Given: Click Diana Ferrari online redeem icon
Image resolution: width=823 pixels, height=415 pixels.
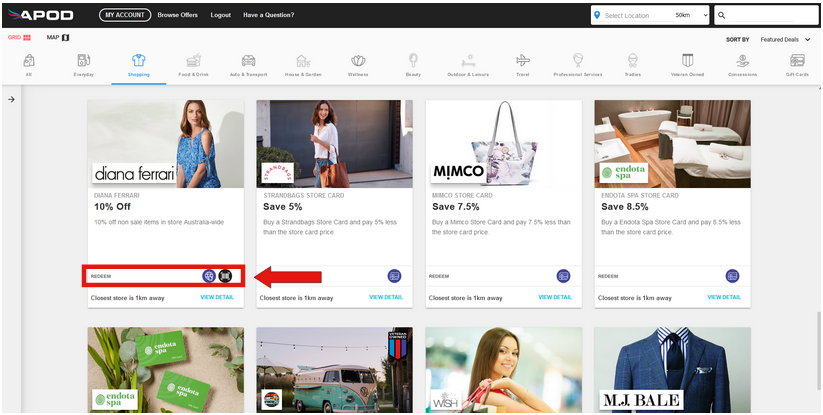Looking at the screenshot, I should (209, 276).
